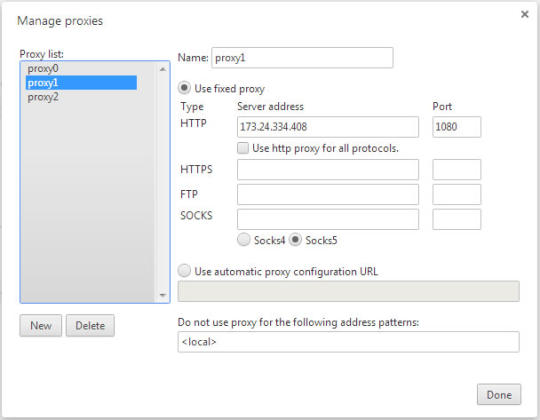Screen dimensions: 540x420
Task: Click the New button
Action: click(41, 325)
